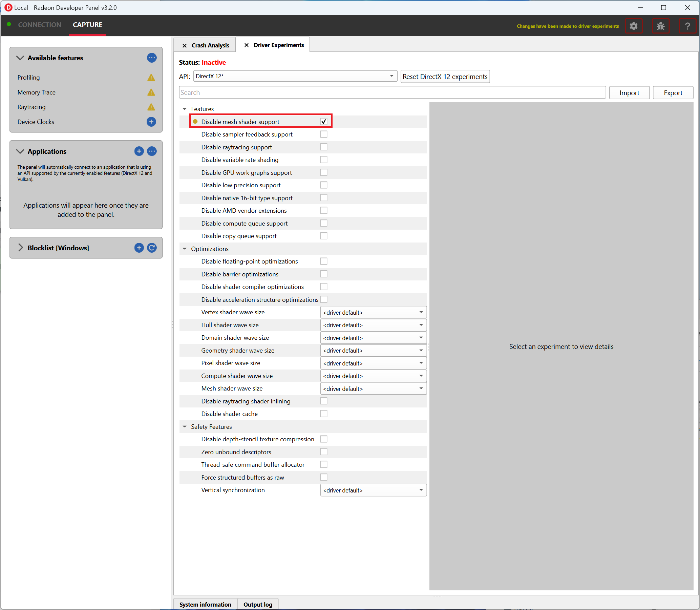This screenshot has width=700, height=610.
Task: Click the Radeon asterisk/snowflake icon
Action: click(661, 25)
